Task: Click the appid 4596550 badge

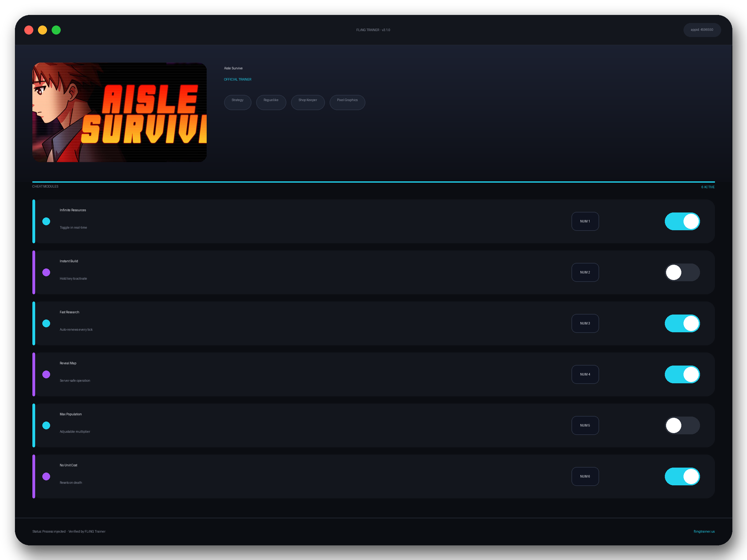Action: [702, 30]
